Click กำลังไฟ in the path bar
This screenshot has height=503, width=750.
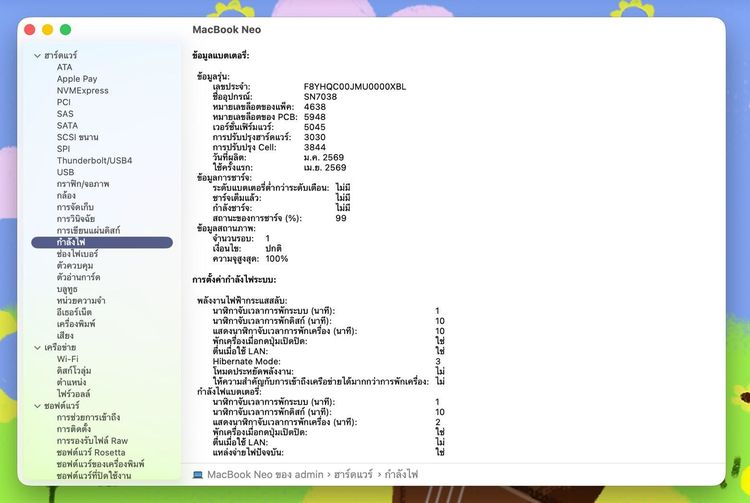pos(401,475)
